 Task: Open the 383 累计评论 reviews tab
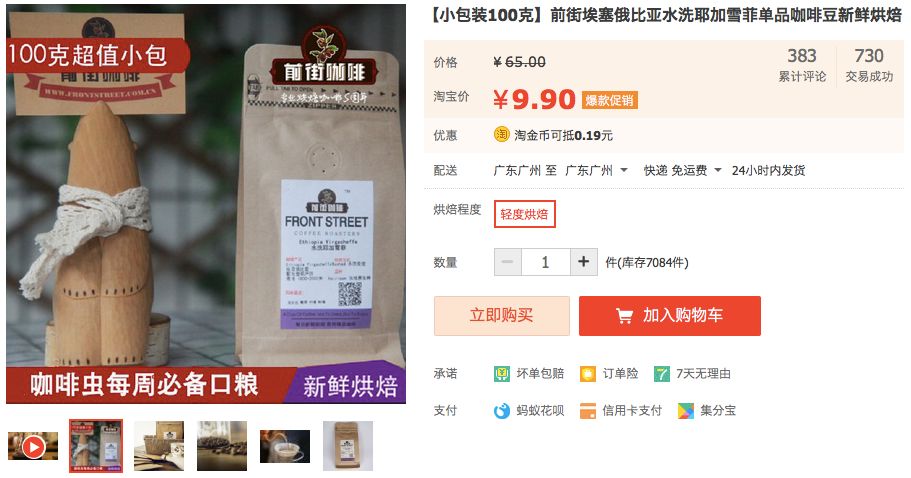[802, 64]
